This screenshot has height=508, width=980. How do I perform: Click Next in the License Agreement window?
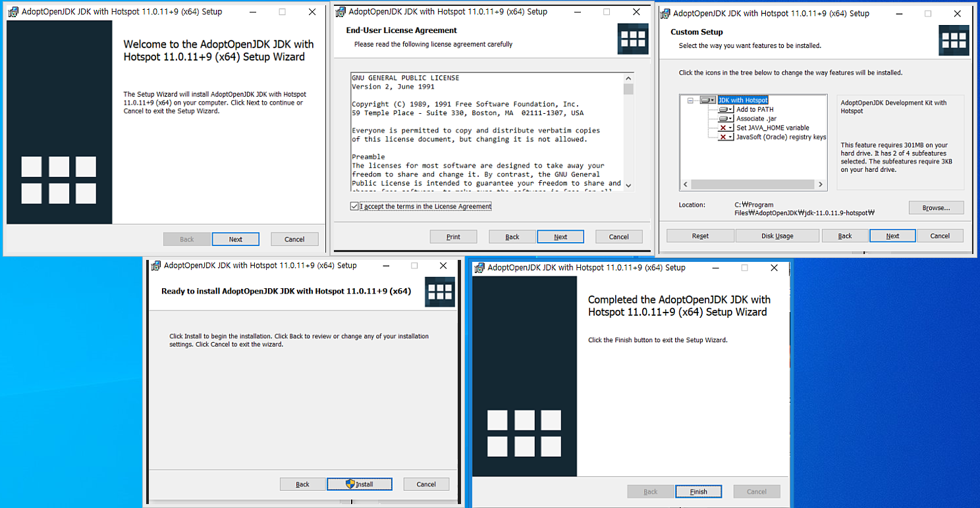point(560,236)
